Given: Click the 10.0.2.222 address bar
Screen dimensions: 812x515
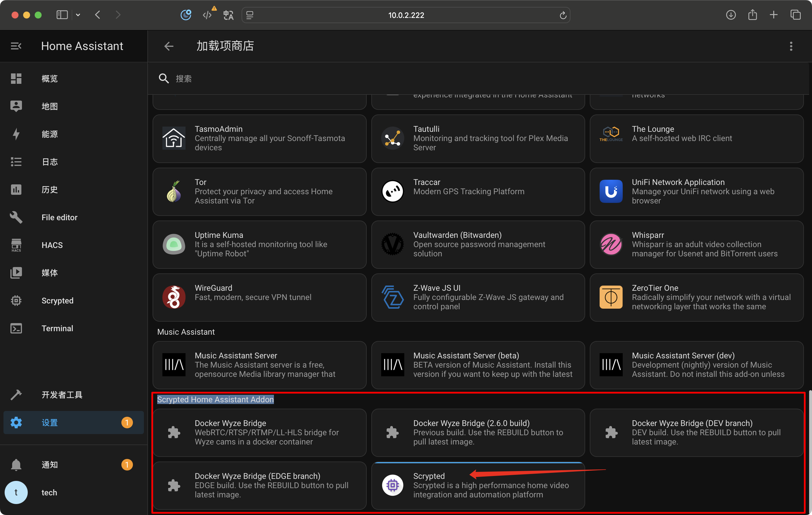Looking at the screenshot, I should point(406,15).
